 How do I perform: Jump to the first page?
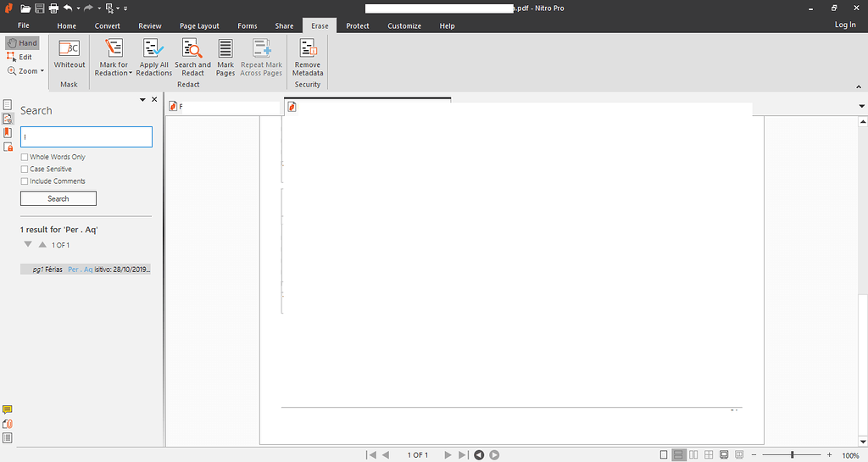coord(371,455)
